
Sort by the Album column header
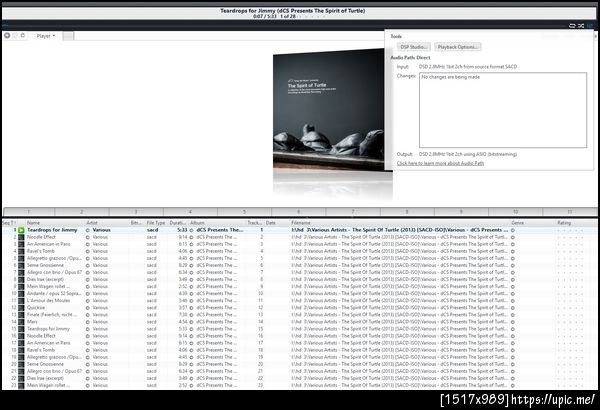pyautogui.click(x=197, y=223)
